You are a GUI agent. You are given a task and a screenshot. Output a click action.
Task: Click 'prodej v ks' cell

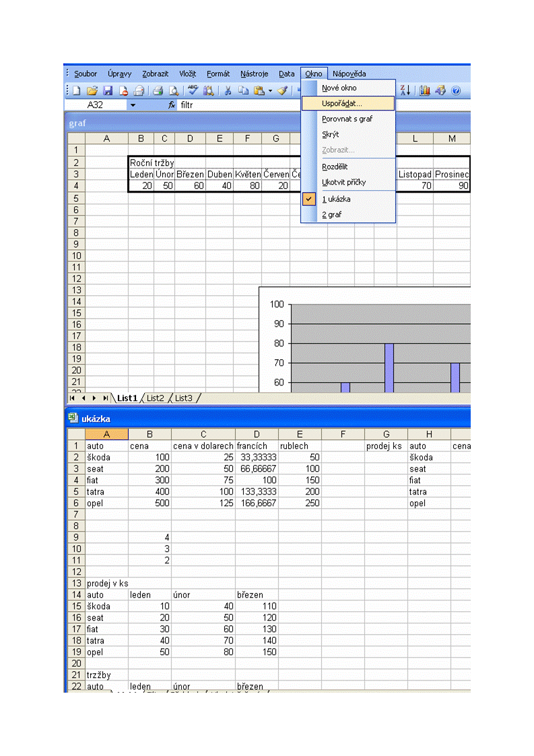click(x=107, y=584)
